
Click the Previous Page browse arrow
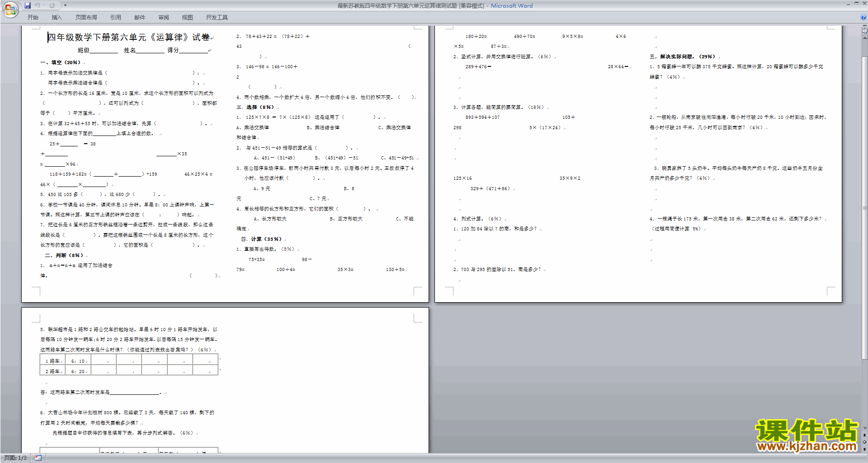(865, 435)
